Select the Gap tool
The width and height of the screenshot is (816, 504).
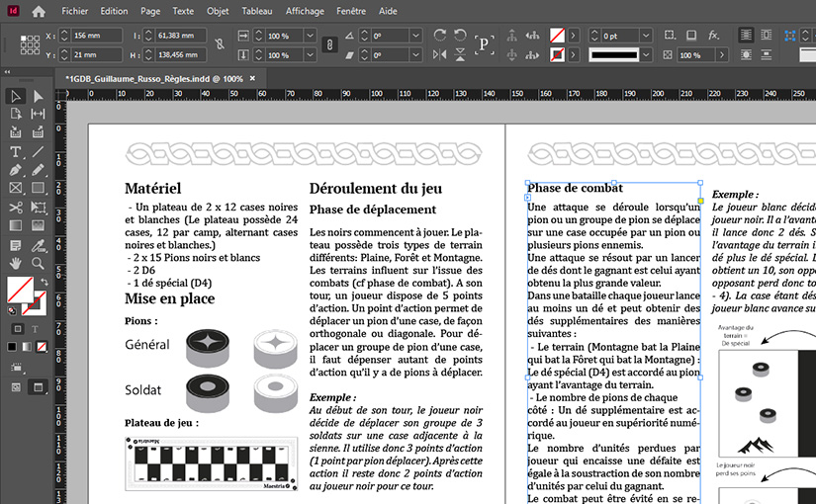tap(38, 114)
